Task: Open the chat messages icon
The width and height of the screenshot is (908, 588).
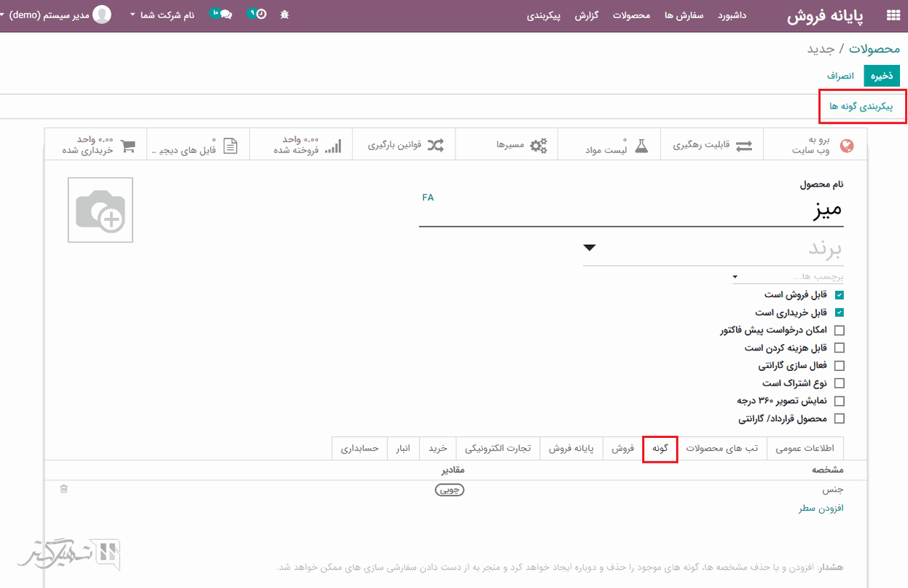Action: pos(224,15)
